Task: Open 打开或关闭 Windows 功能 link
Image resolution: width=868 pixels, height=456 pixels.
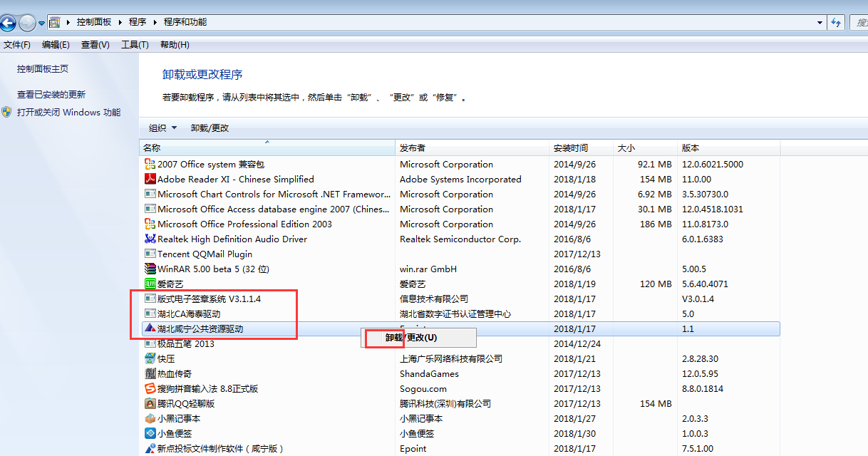Action: (69, 113)
